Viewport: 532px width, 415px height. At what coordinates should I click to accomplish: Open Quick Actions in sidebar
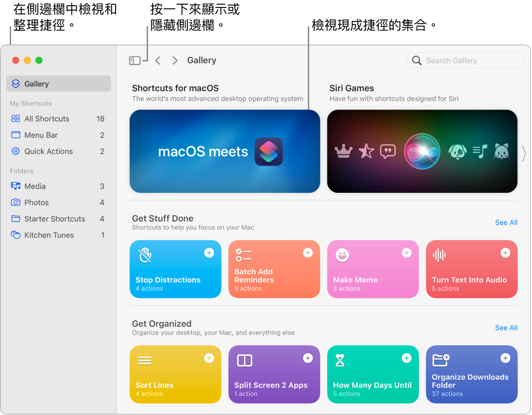coord(58,151)
